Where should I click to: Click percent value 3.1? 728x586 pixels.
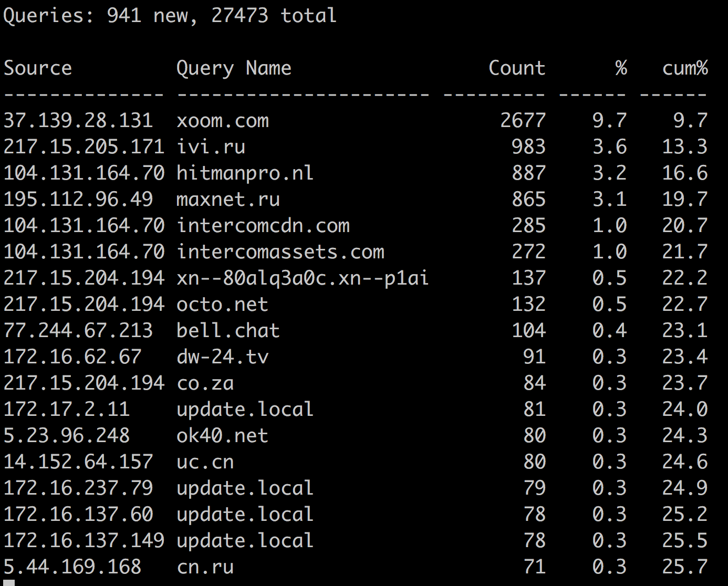pos(610,200)
